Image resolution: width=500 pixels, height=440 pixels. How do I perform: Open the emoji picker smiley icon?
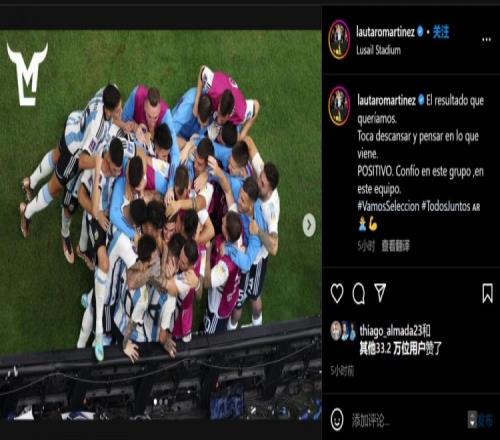337,420
